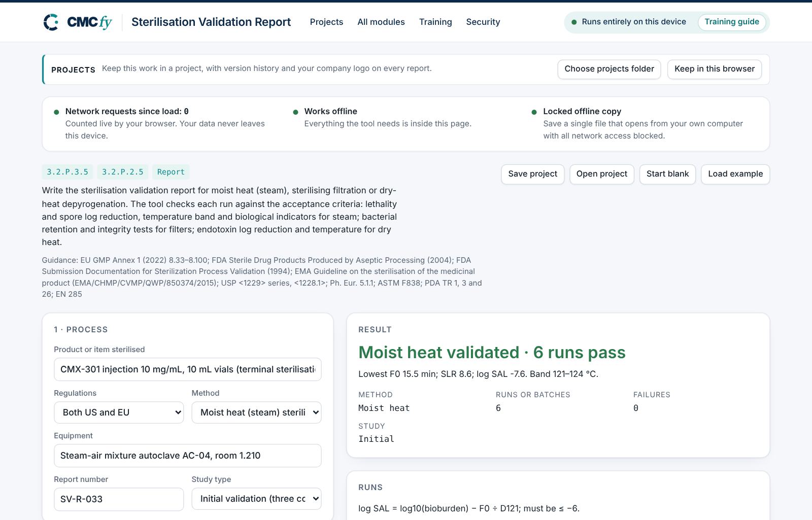Click the Start blank button
Viewport: 812px width, 520px height.
[x=667, y=174]
